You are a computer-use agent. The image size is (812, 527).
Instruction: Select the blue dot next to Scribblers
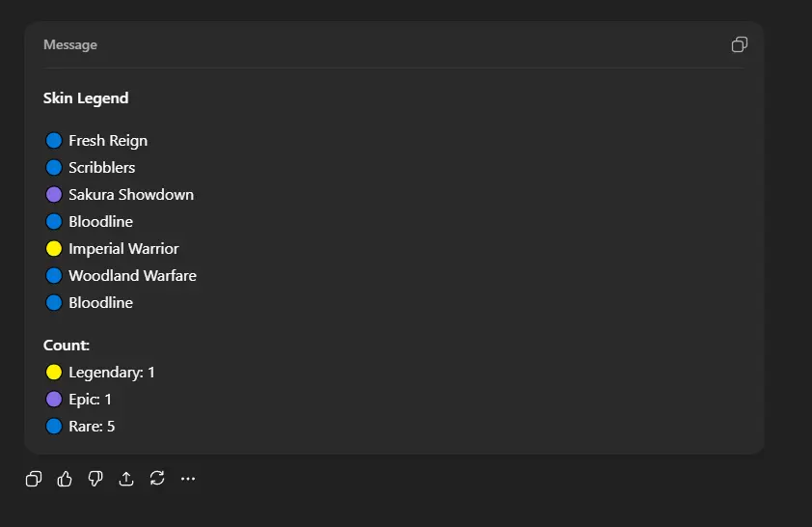[x=54, y=168]
